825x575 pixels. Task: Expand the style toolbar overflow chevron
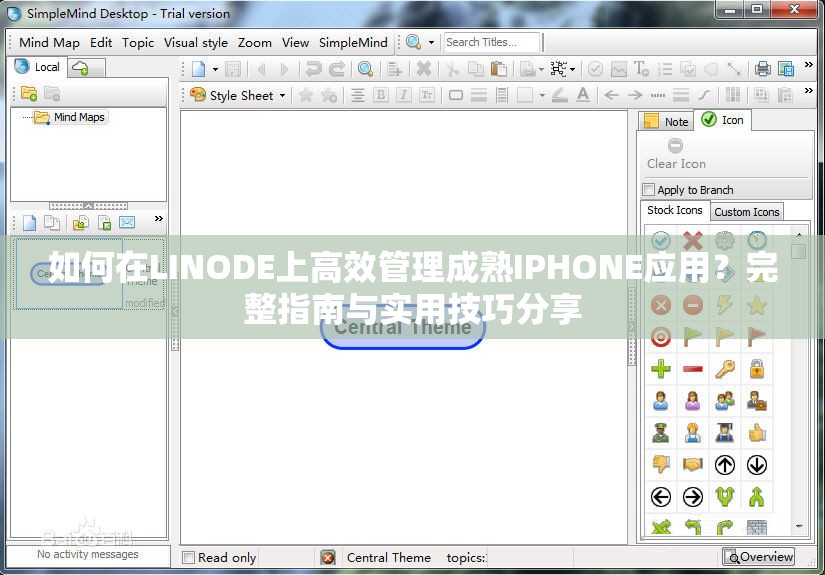(x=809, y=90)
